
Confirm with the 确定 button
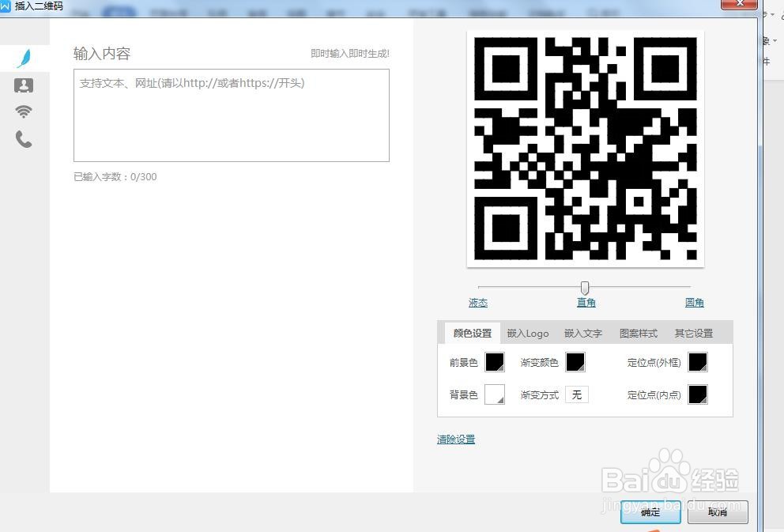[650, 512]
